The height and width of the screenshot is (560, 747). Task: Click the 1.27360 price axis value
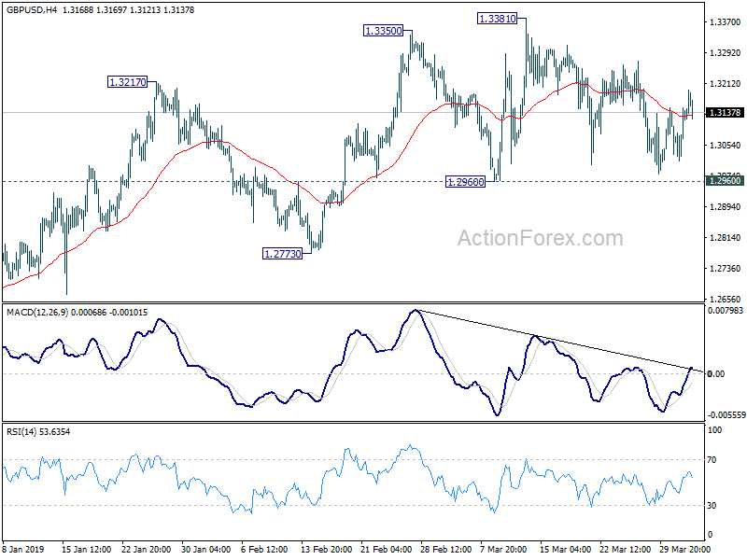pyautogui.click(x=726, y=269)
